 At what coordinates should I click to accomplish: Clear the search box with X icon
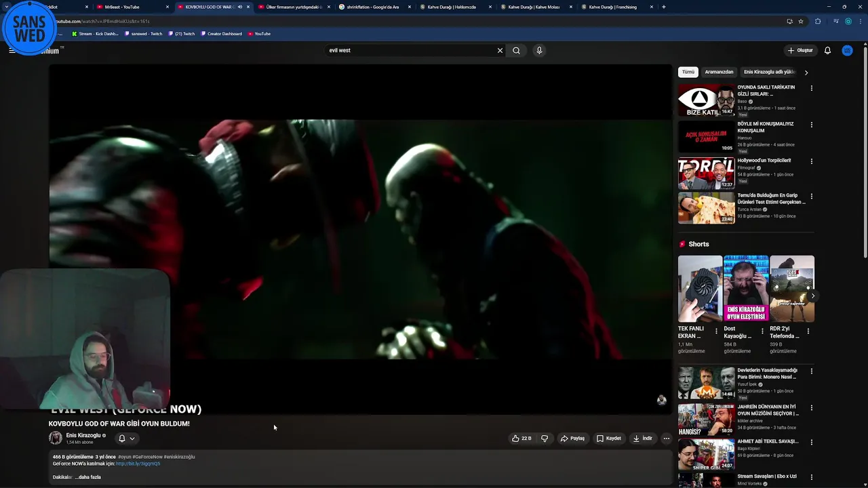click(500, 50)
